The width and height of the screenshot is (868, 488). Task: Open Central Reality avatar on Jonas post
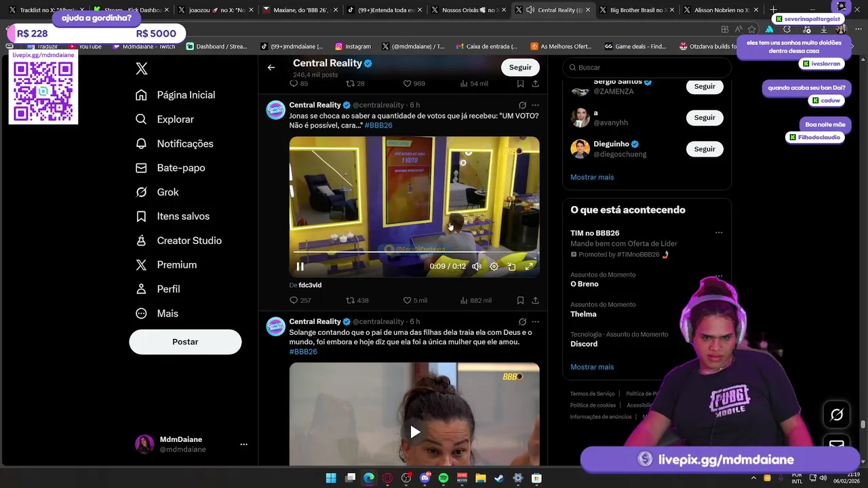tap(275, 110)
